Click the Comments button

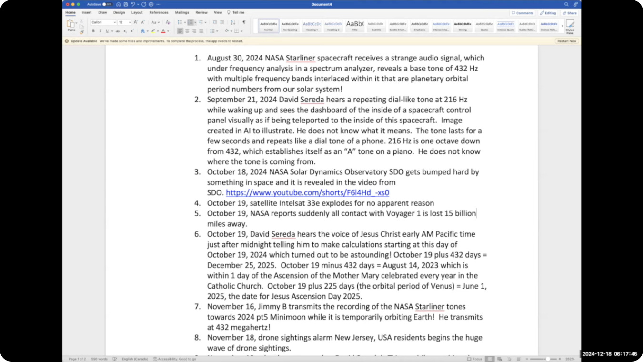[523, 13]
